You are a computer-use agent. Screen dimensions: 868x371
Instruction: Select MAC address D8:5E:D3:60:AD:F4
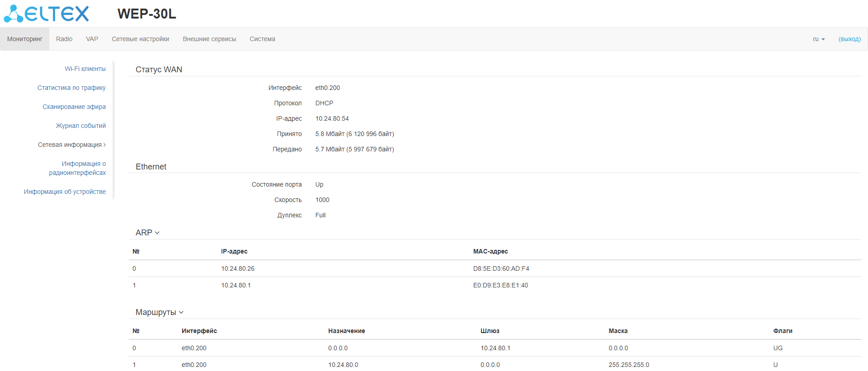pos(501,268)
